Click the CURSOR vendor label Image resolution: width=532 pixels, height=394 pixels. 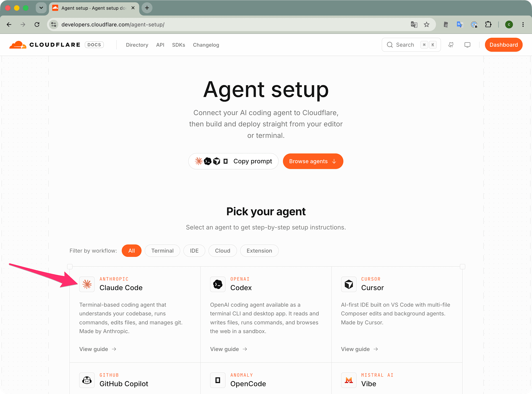(x=371, y=279)
